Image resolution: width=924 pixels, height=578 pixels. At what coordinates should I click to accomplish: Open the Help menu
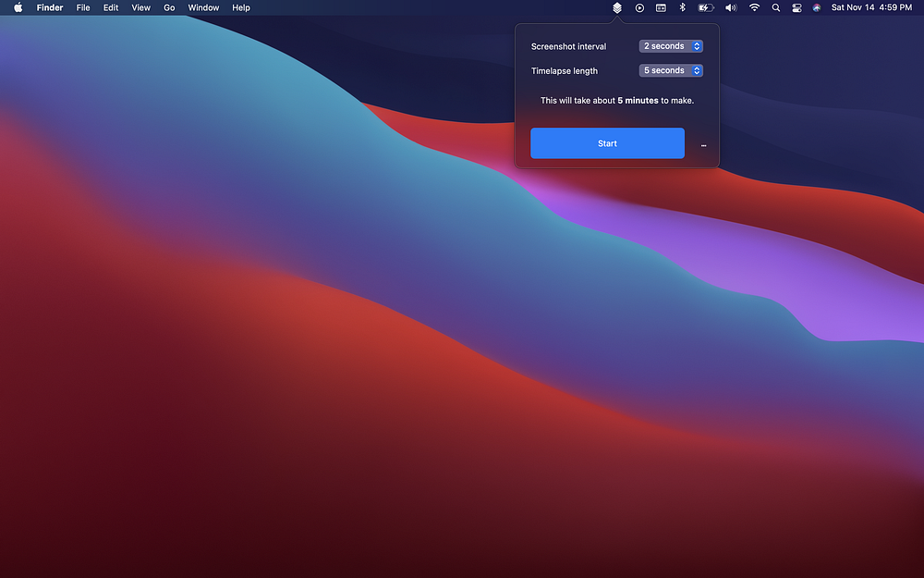coord(241,7)
